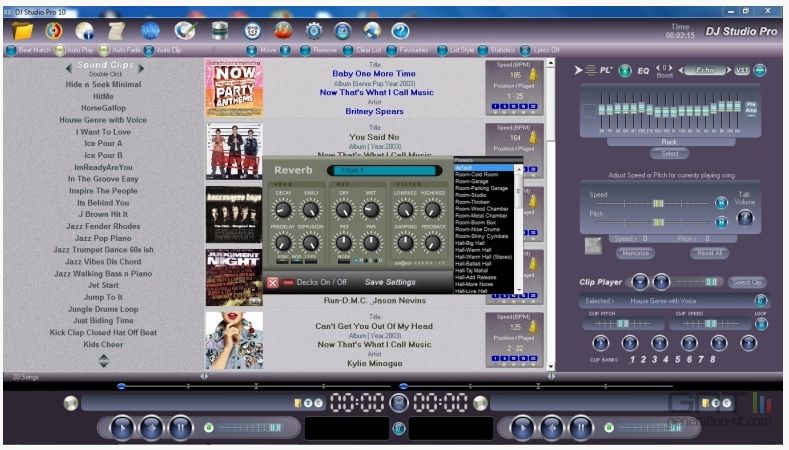
Task: Toggle the clip LOOP button
Action: [x=761, y=324]
